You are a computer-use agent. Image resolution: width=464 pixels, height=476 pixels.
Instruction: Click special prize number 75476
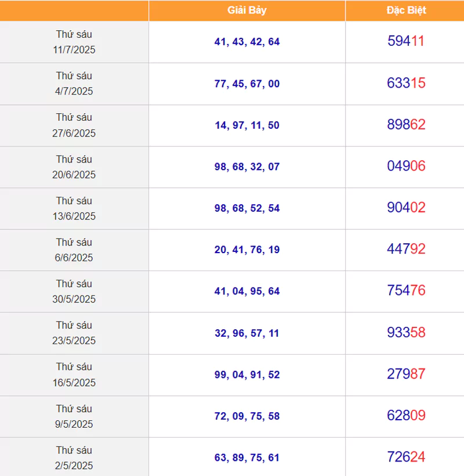point(406,291)
